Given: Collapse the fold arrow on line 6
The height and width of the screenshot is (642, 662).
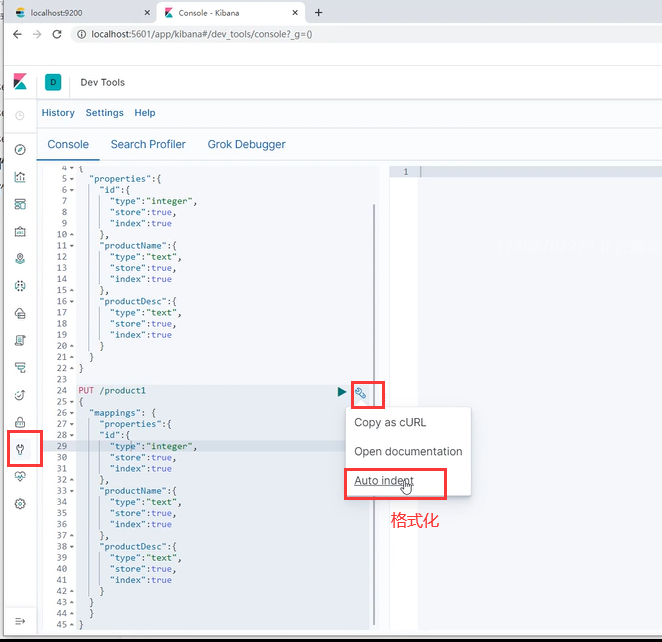Looking at the screenshot, I should [72, 190].
